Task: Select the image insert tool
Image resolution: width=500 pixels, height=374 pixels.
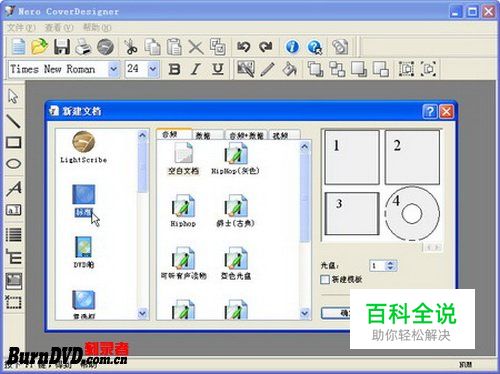Action: (14, 281)
